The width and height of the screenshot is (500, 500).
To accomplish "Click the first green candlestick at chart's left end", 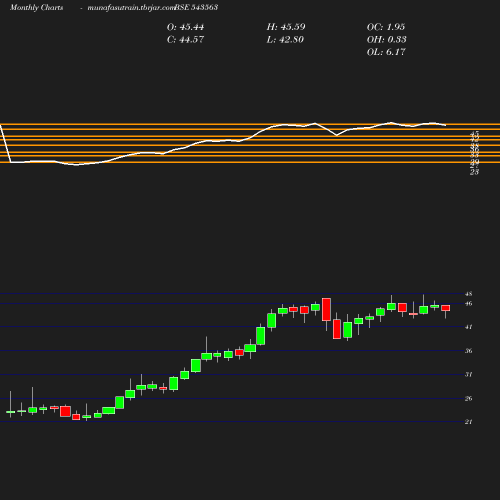I will [x=11, y=412].
